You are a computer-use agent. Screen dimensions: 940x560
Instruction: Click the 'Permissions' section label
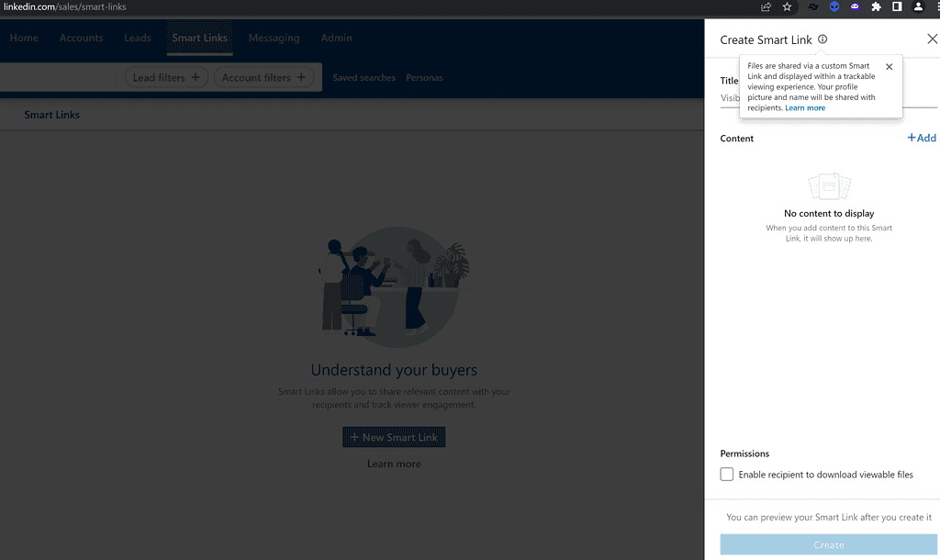click(744, 454)
